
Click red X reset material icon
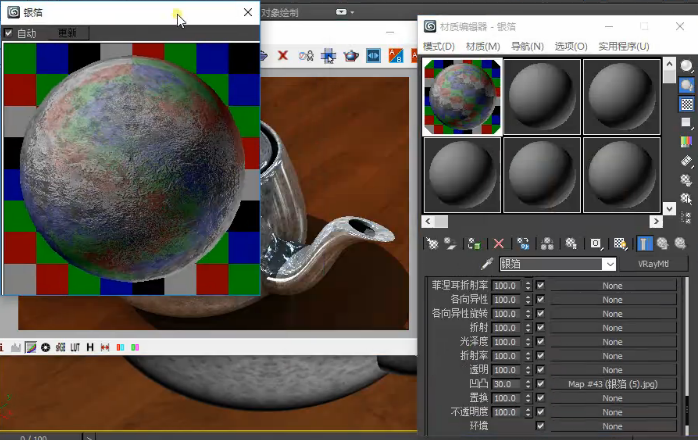499,244
